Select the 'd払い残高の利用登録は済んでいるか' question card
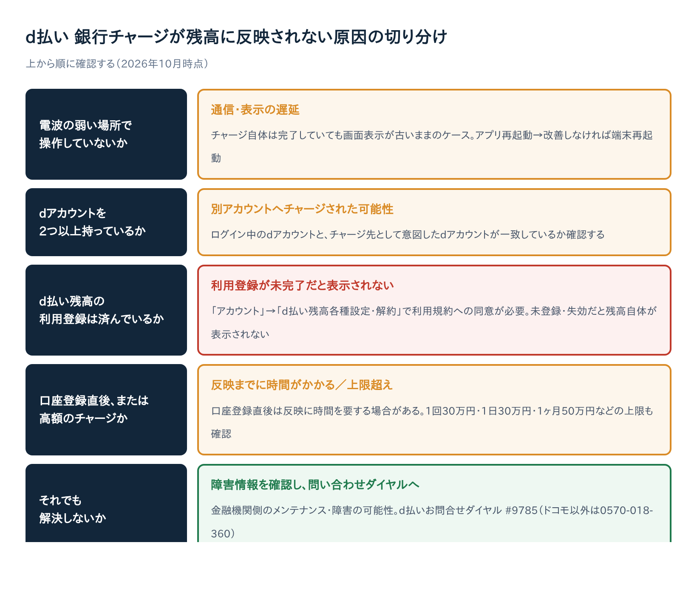697x616 pixels. [106, 310]
